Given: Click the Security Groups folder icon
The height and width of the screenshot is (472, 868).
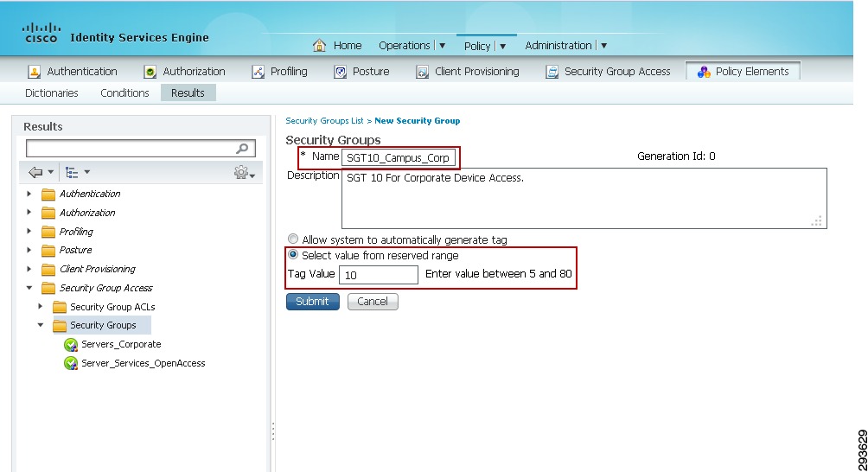Looking at the screenshot, I should pos(60,326).
